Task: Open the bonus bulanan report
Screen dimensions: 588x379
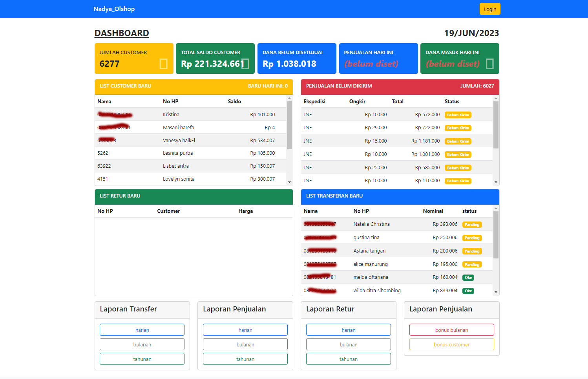Action: [451, 330]
